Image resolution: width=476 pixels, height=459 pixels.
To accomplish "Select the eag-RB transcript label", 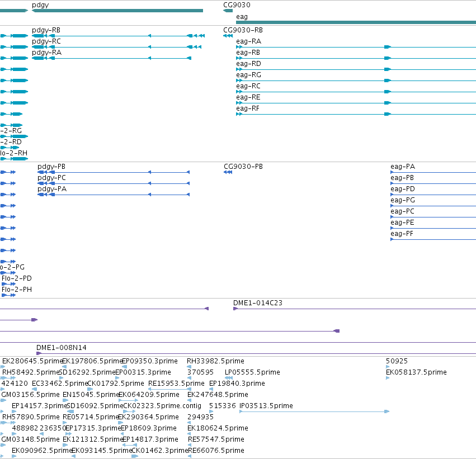I will 248,53.
